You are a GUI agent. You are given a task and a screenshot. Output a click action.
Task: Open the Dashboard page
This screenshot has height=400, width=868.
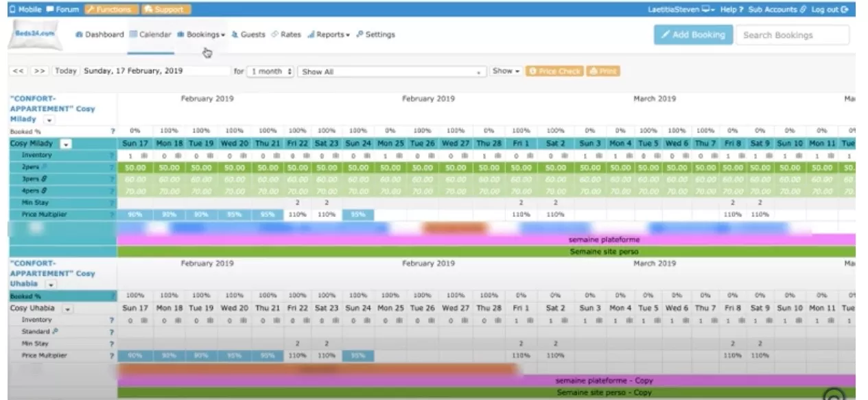[x=99, y=34]
